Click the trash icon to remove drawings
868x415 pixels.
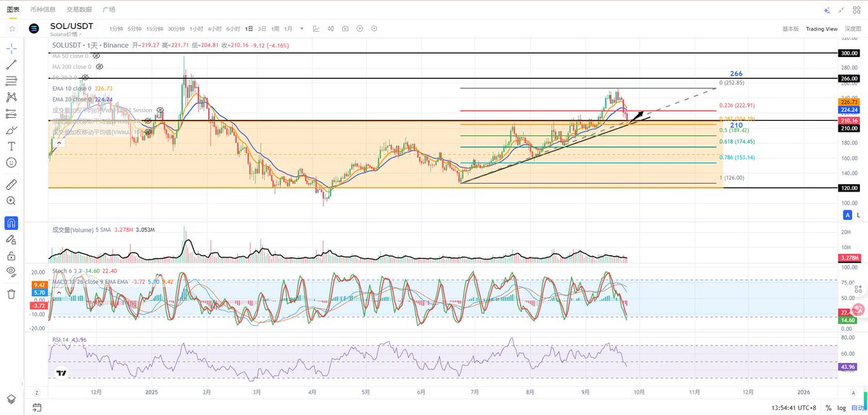[x=11, y=294]
